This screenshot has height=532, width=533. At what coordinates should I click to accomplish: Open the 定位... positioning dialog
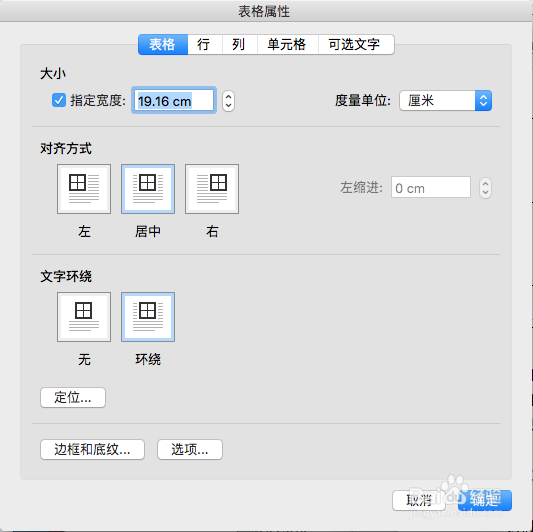73,397
